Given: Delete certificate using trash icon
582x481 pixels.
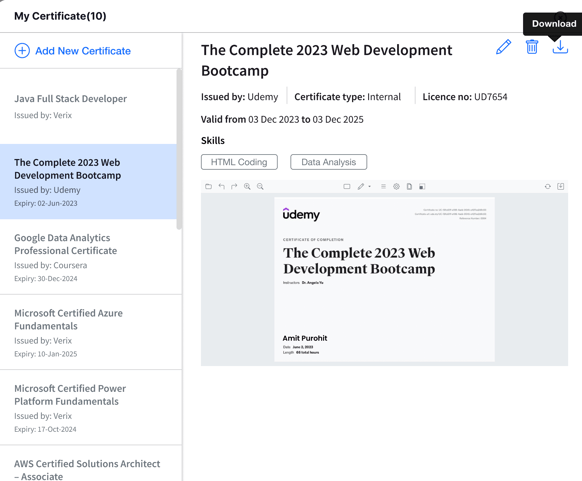Looking at the screenshot, I should (532, 47).
